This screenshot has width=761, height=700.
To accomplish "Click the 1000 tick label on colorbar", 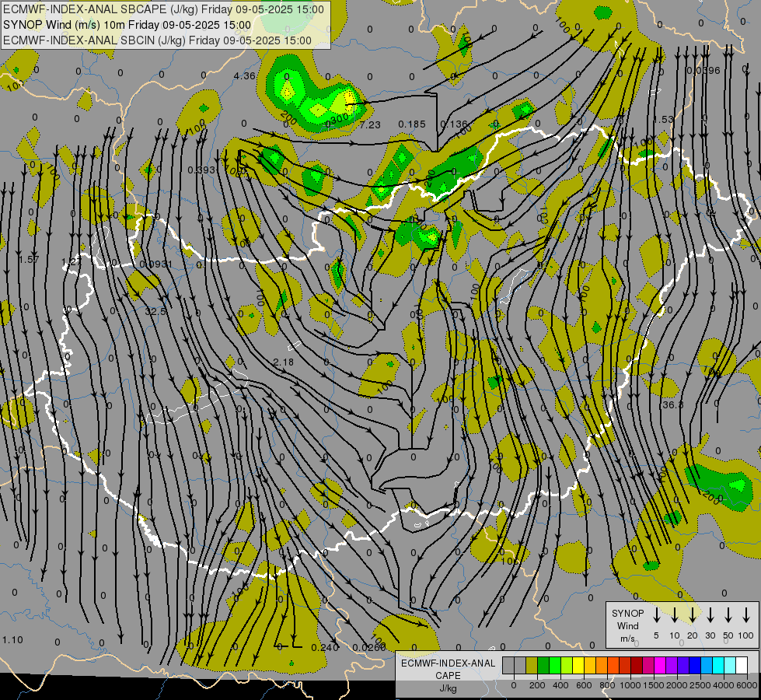I will click(630, 685).
